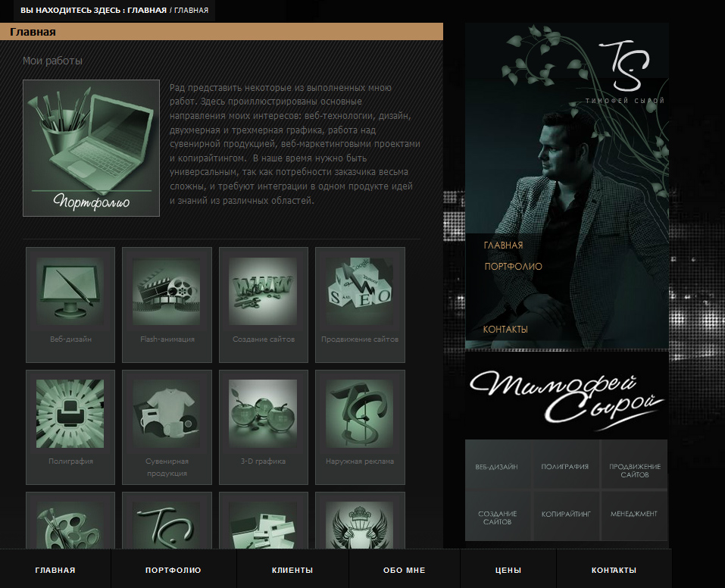Screen dimensions: 725x588
Task: Click the winged crest emblem icon
Action: 360,526
